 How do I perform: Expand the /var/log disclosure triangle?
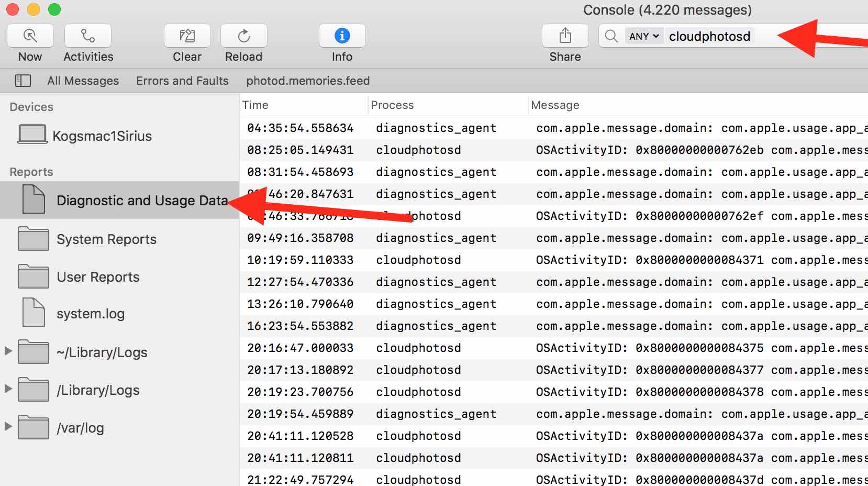[7, 427]
